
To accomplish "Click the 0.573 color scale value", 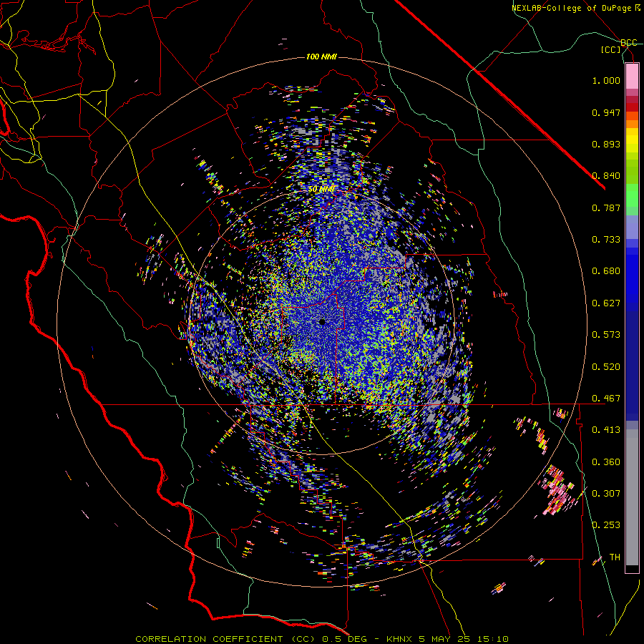I will point(606,335).
